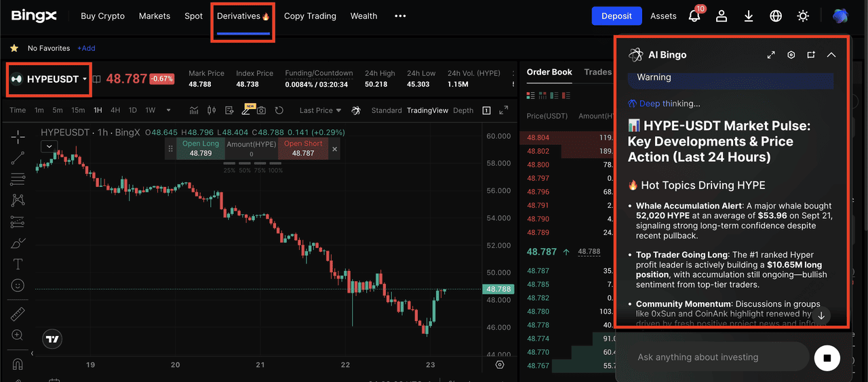Set the amount slider to 50%

(245, 170)
